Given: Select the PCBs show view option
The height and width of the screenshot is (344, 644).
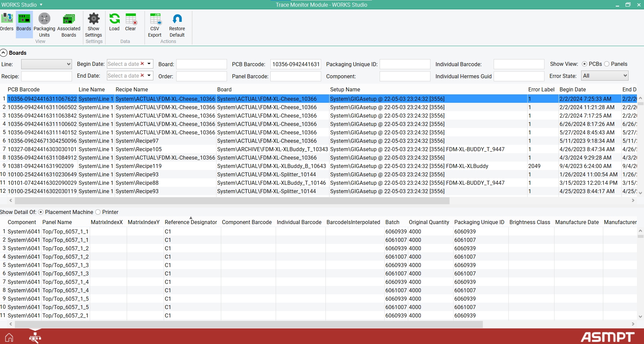Looking at the screenshot, I should (584, 64).
